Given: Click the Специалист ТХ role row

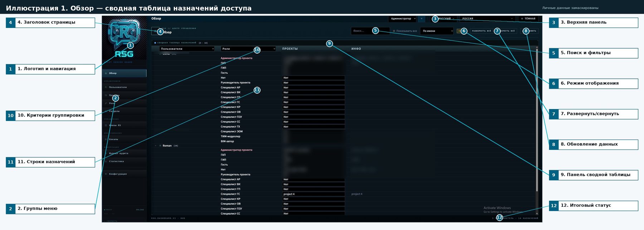Looking at the screenshot, I should tap(343, 127).
